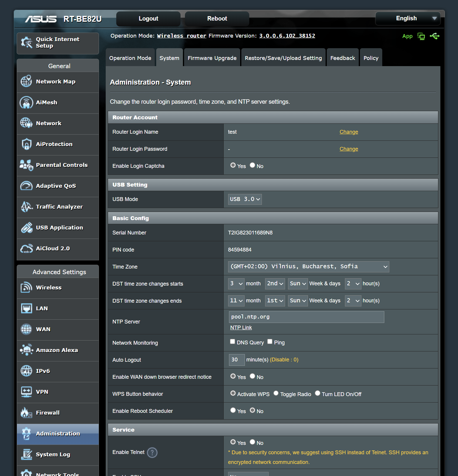Click the App link in header

coord(408,36)
